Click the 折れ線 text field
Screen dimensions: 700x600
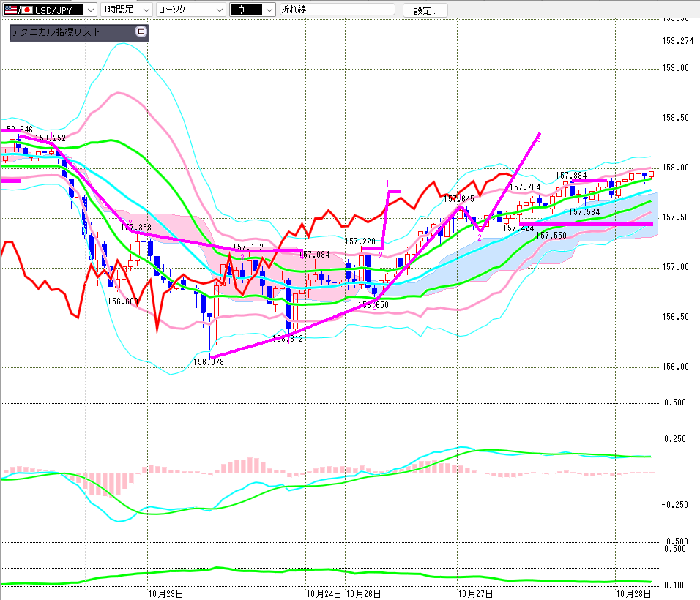(337, 10)
